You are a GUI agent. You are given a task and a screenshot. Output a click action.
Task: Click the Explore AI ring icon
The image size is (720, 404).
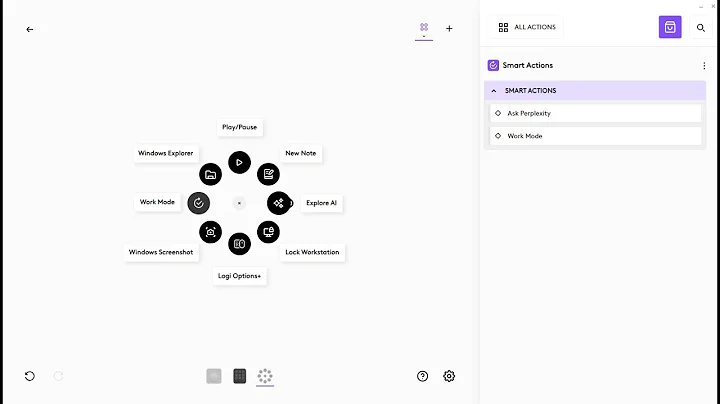click(x=279, y=203)
